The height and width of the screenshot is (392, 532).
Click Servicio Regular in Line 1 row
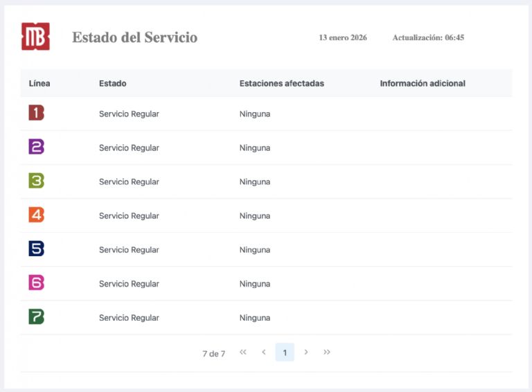coord(129,114)
